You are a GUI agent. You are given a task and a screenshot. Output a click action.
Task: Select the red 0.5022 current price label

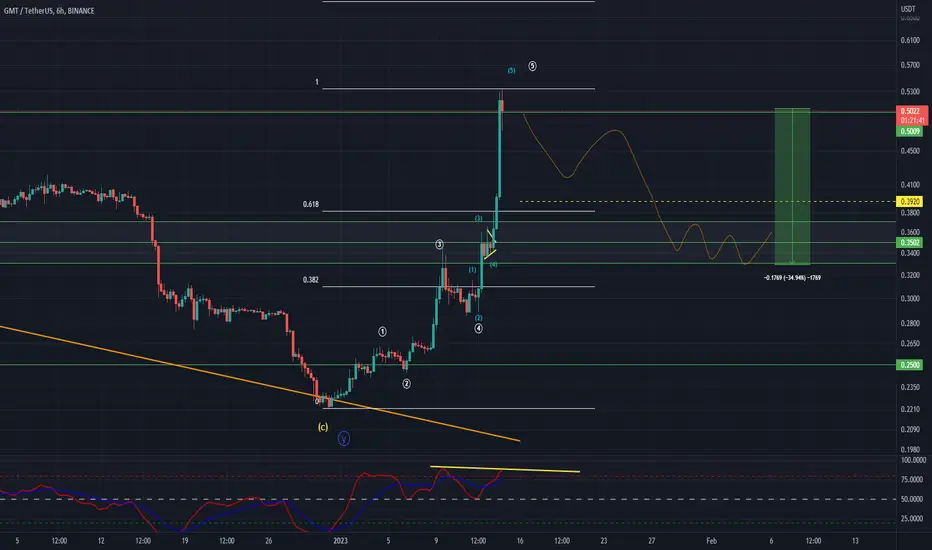(910, 111)
